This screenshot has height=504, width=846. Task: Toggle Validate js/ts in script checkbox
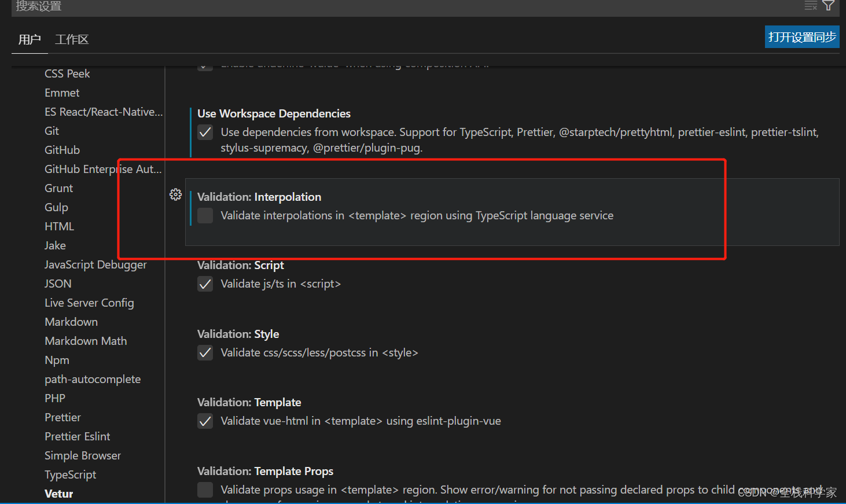(205, 284)
